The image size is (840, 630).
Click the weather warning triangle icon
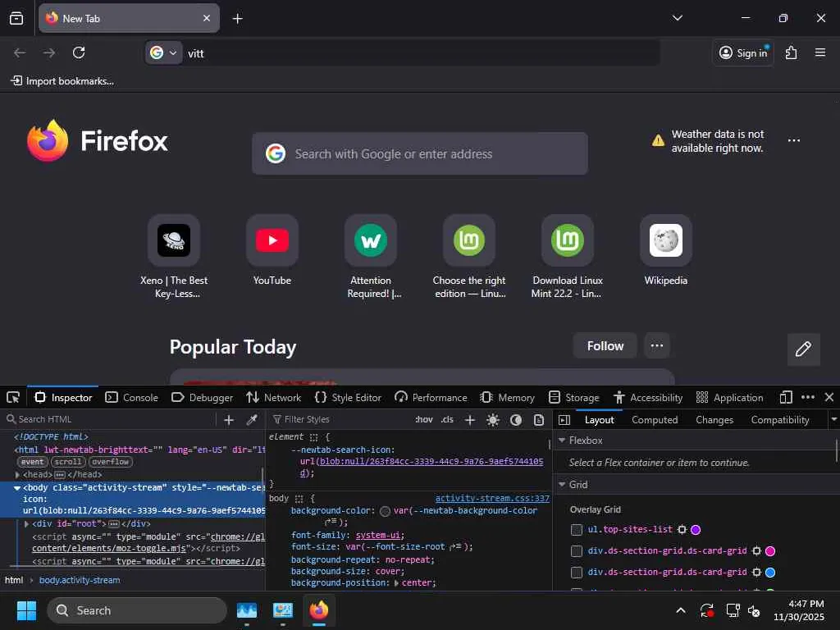658,141
